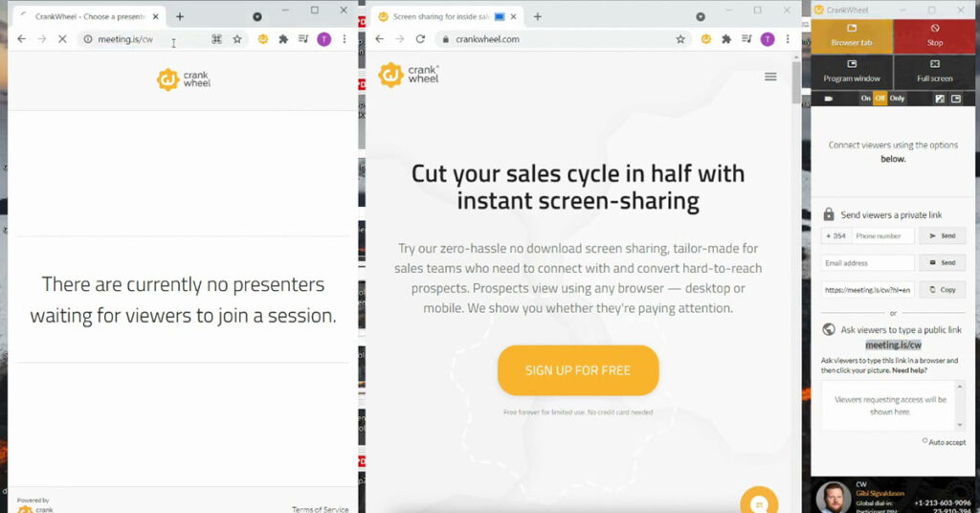Viewport: 980px width, 513px height.
Task: Set the webcam toggle to On
Action: (x=866, y=99)
